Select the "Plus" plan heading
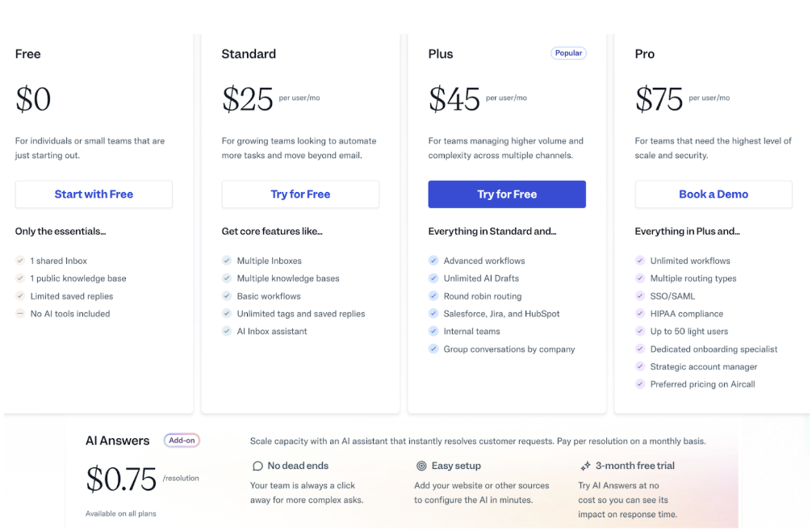The image size is (812, 531). coord(440,54)
